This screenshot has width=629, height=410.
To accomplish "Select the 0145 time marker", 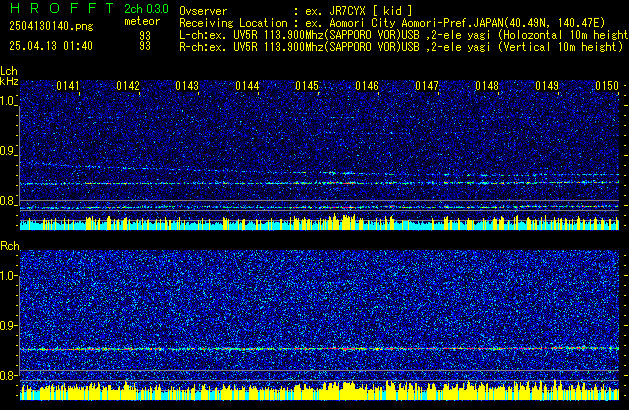I will click(x=307, y=86).
